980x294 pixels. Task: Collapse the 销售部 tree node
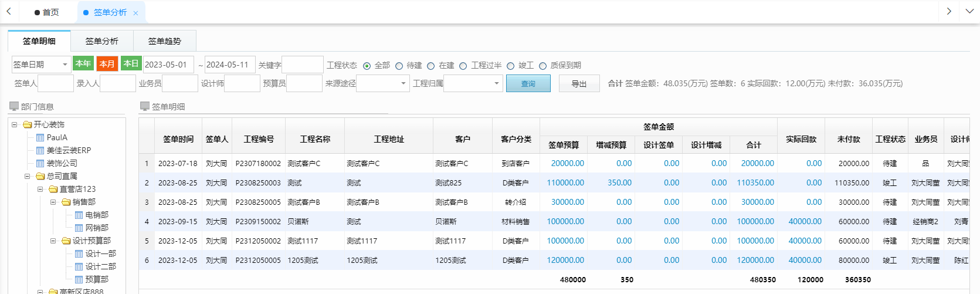53,202
